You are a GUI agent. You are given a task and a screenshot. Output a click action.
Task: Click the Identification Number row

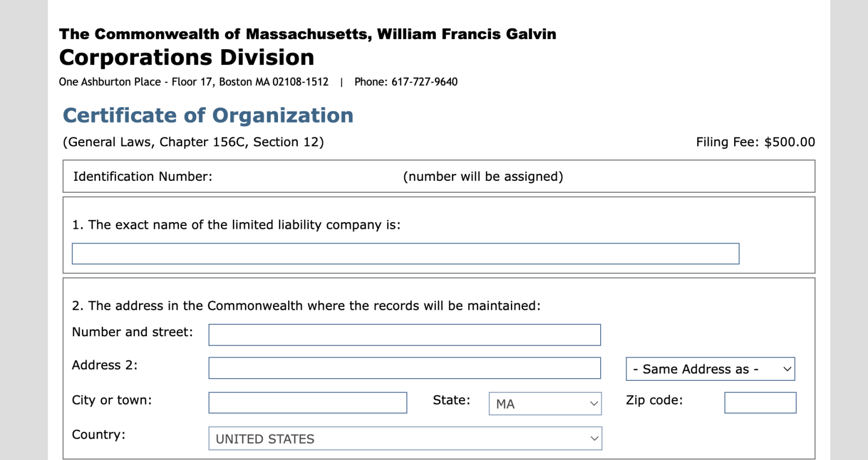pos(142,176)
